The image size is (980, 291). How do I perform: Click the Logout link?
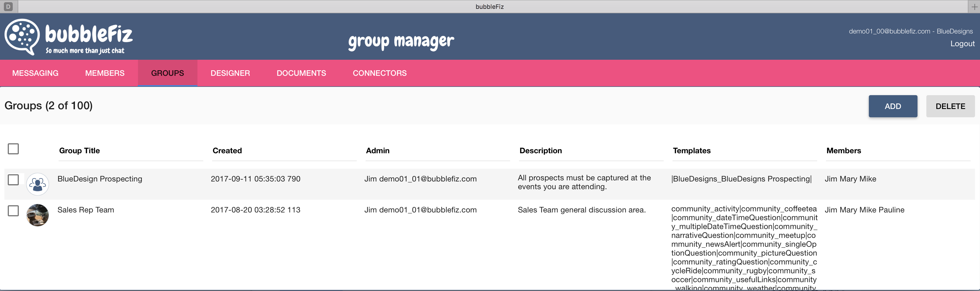(x=963, y=44)
